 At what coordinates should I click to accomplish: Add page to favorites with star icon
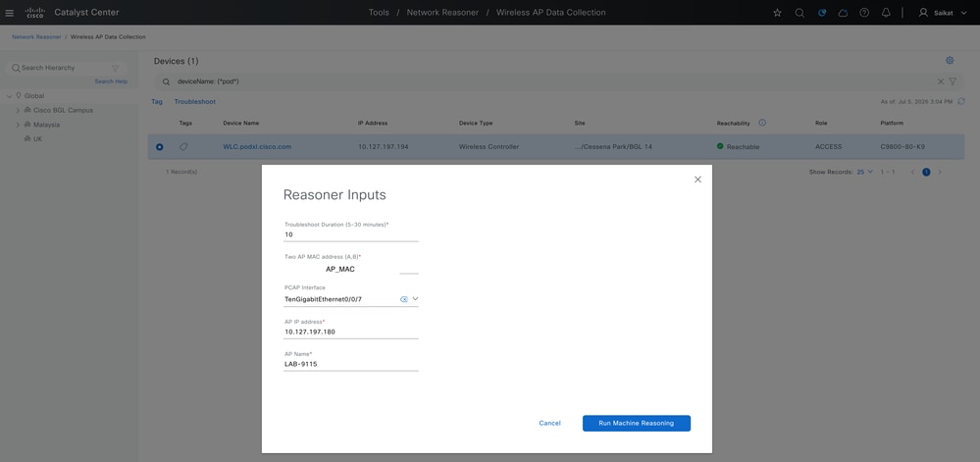[778, 13]
